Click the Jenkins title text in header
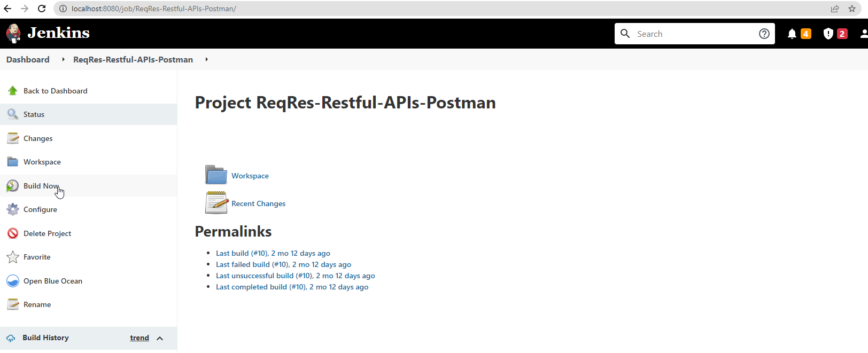 59,33
